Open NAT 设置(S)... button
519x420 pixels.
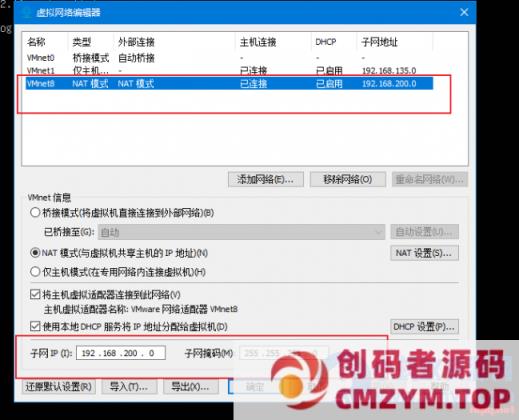tap(424, 253)
